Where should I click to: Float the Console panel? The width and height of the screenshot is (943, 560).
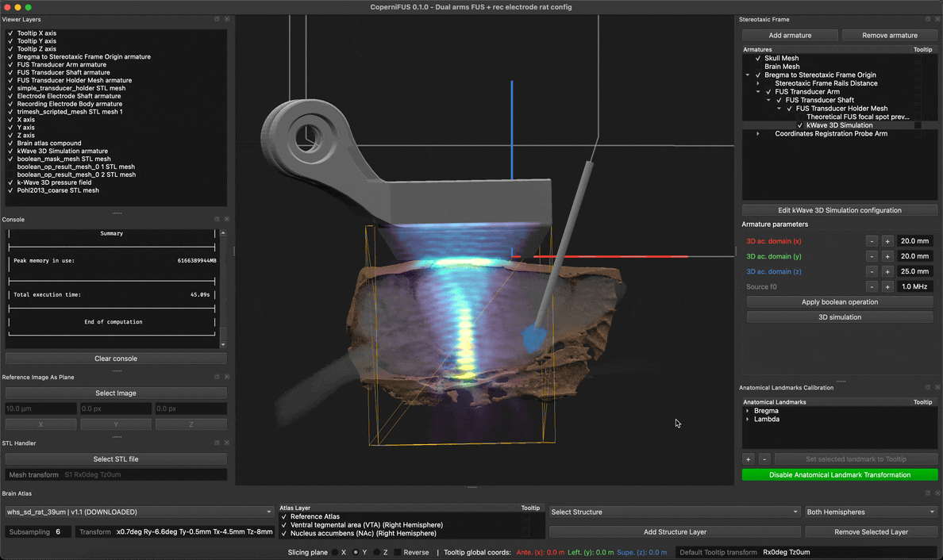click(x=217, y=219)
